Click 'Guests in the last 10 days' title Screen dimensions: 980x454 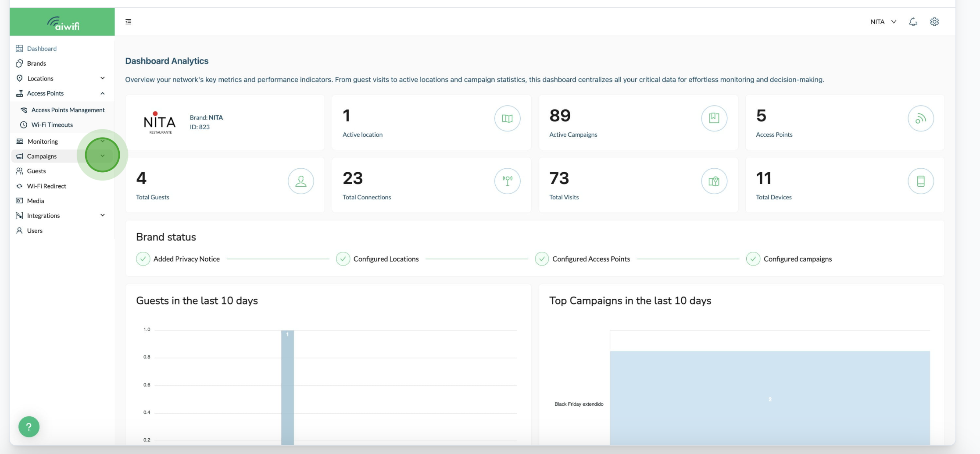(197, 301)
